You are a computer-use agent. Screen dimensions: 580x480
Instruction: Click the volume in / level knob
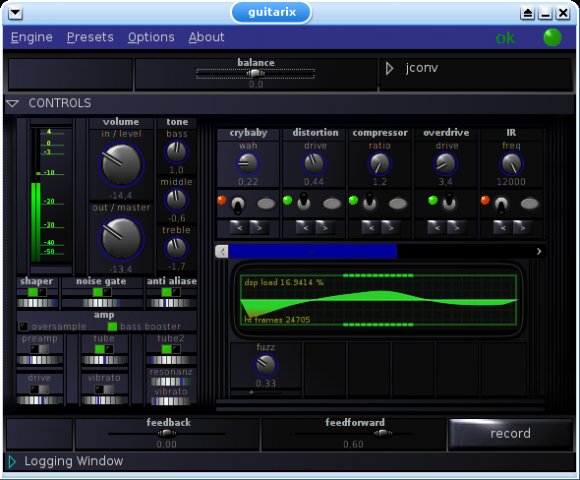click(x=121, y=165)
